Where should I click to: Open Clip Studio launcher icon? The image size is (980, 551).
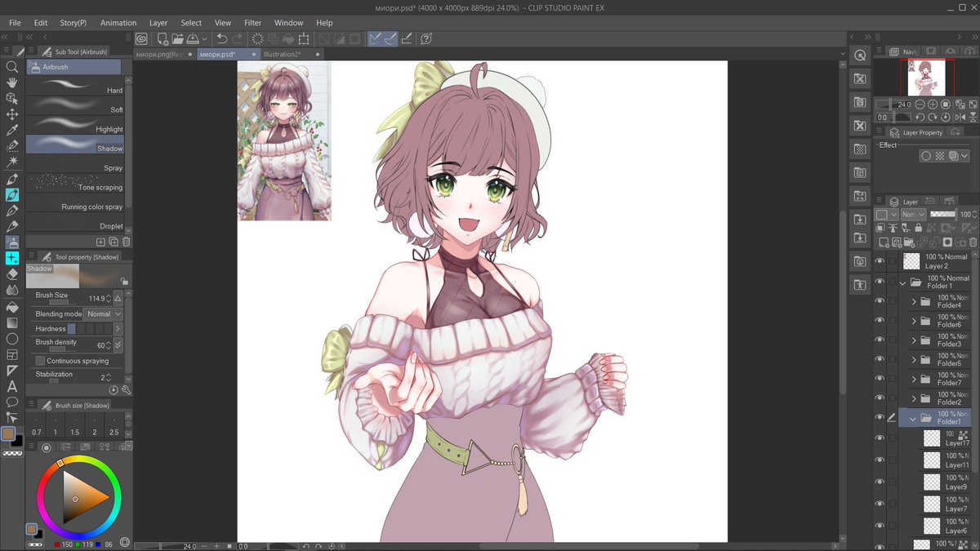click(x=141, y=38)
